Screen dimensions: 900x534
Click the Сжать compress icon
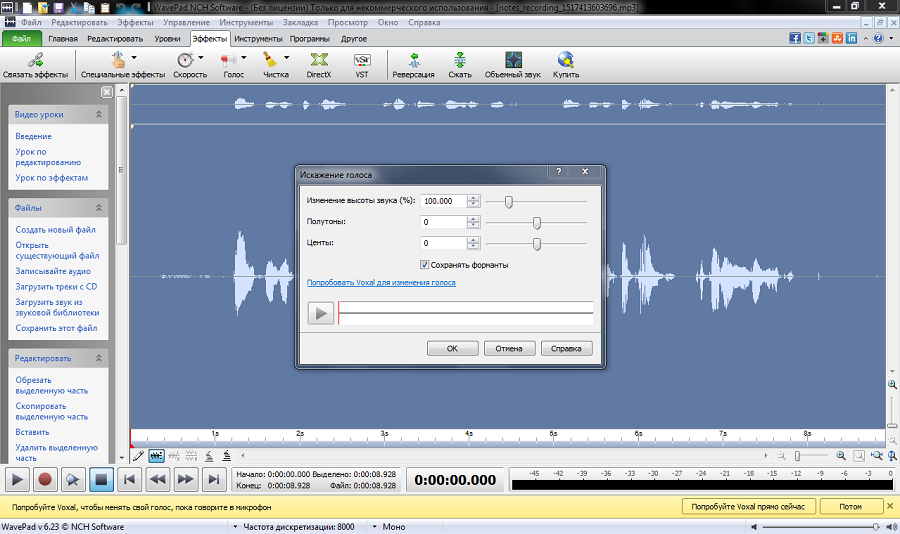[x=460, y=60]
